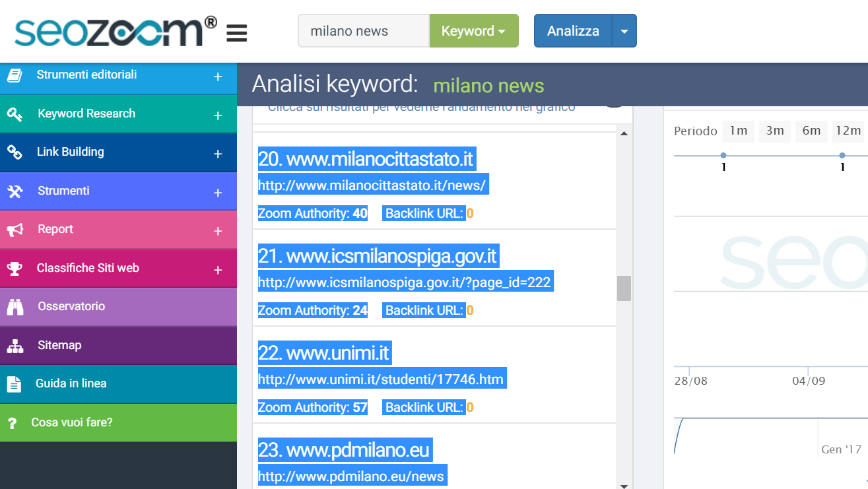Open Guida in linea menu item

coord(118,384)
